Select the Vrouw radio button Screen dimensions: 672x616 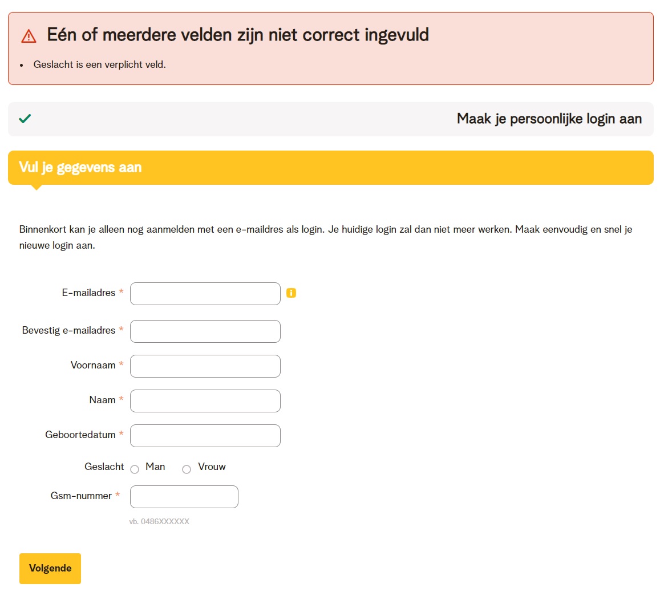[x=187, y=469]
